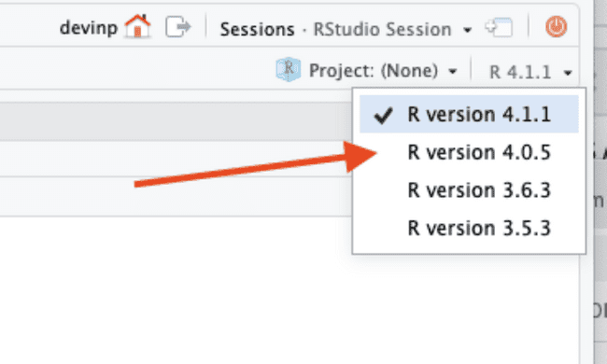Click the devinp username
The width and height of the screenshot is (607, 364).
(89, 28)
